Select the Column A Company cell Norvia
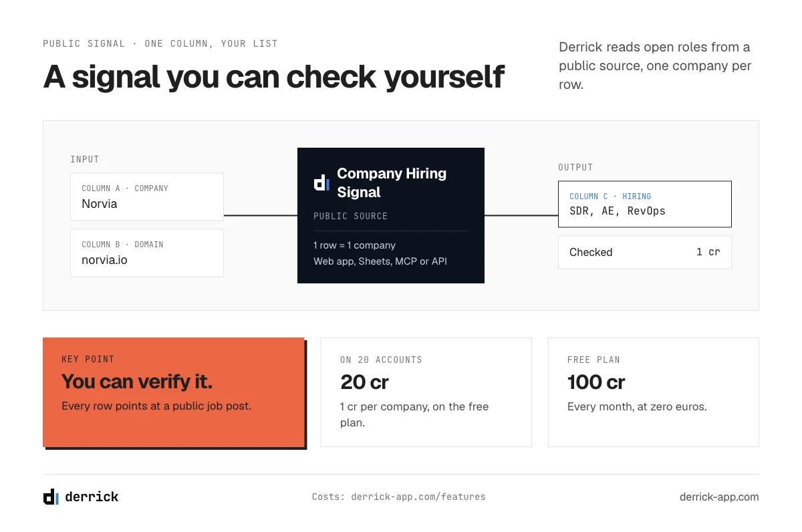This screenshot has width=802, height=532. (147, 196)
